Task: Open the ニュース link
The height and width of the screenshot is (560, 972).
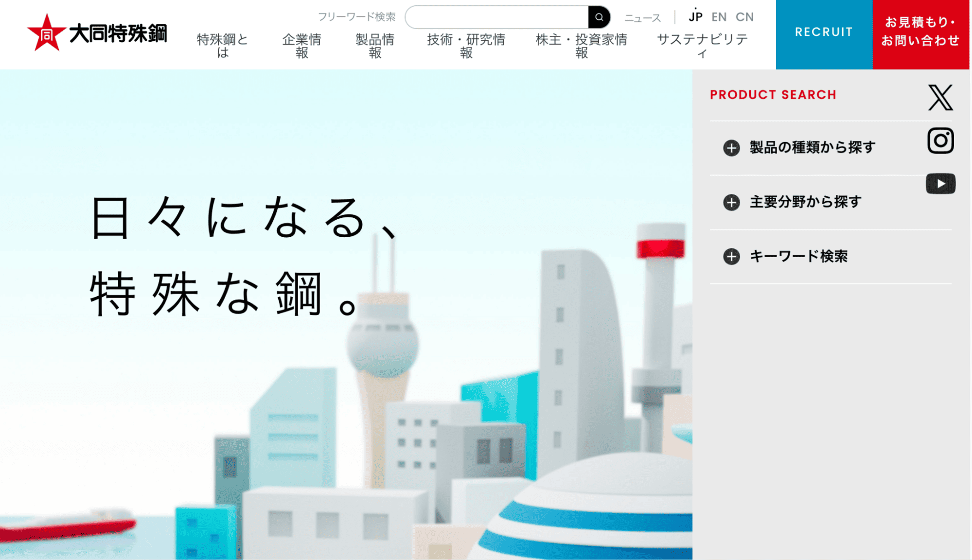Action: [642, 18]
